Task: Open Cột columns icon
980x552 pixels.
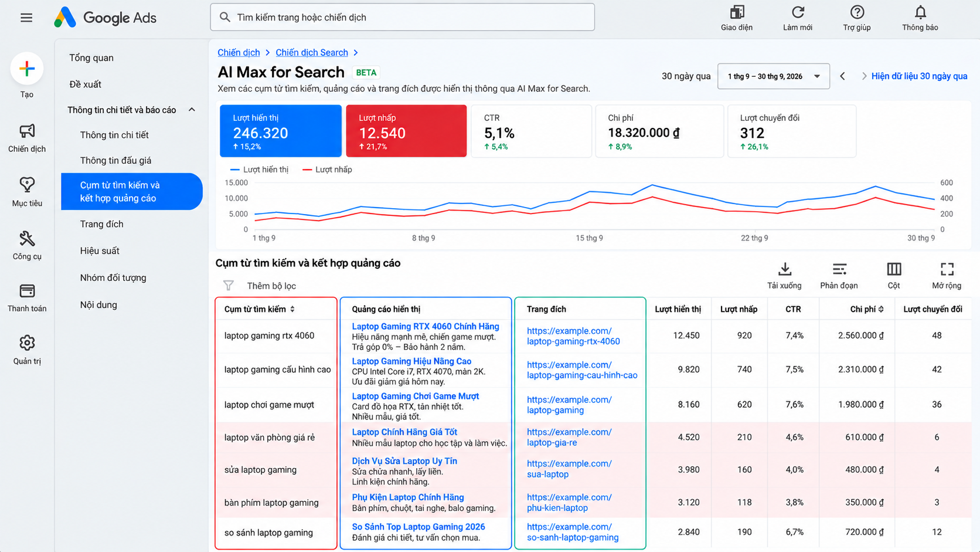Action: coord(894,269)
